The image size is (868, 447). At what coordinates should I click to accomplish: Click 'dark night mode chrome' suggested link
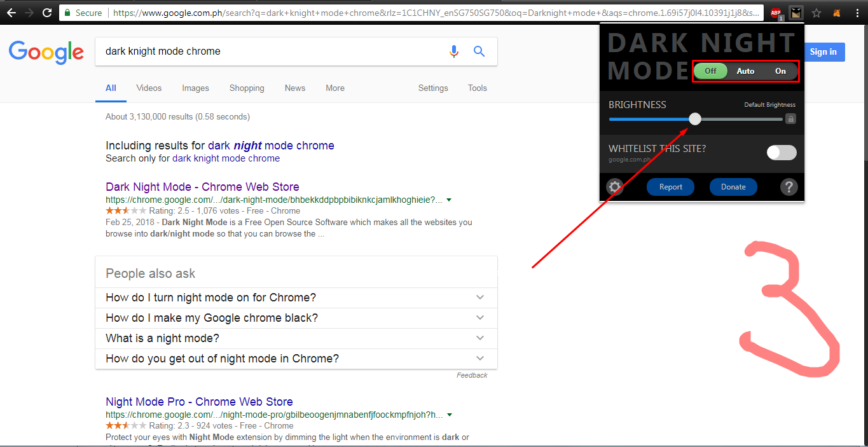[271, 146]
